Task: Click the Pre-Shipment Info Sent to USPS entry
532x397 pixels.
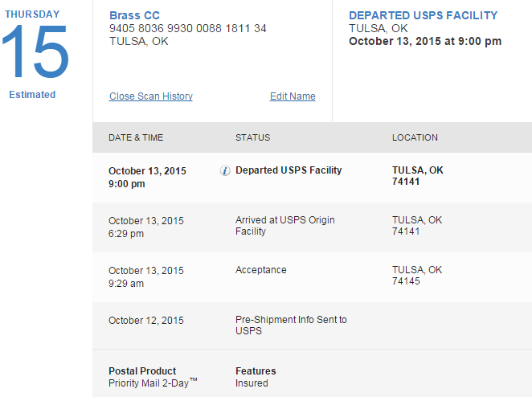Action: pos(291,325)
